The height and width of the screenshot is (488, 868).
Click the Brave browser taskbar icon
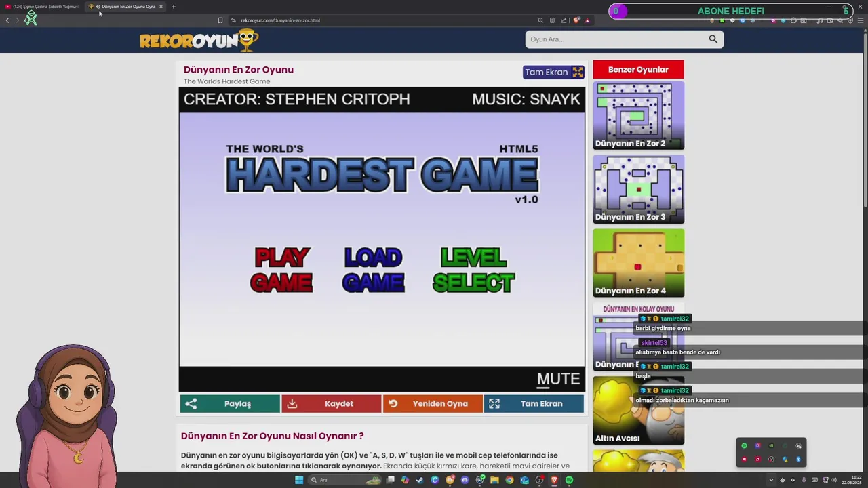pos(554,480)
